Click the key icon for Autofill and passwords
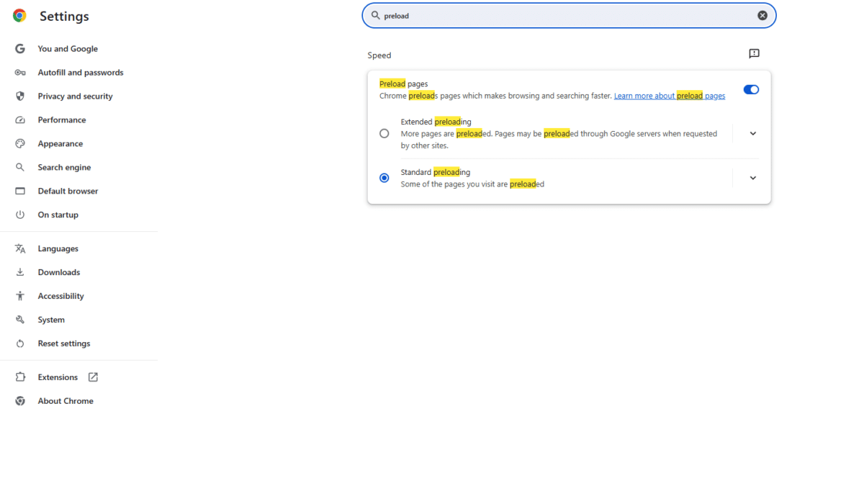This screenshot has width=864, height=504. click(20, 73)
